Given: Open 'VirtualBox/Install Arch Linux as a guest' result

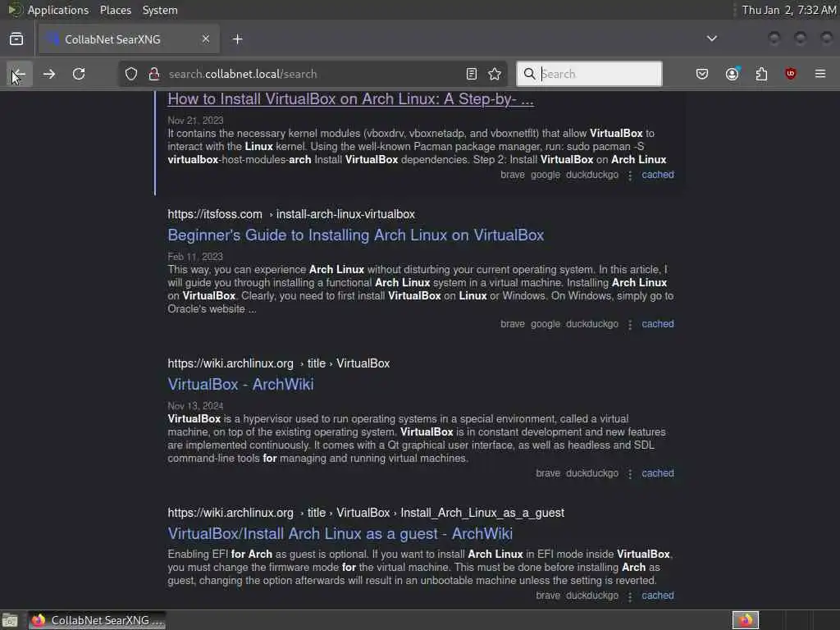Looking at the screenshot, I should click(340, 533).
